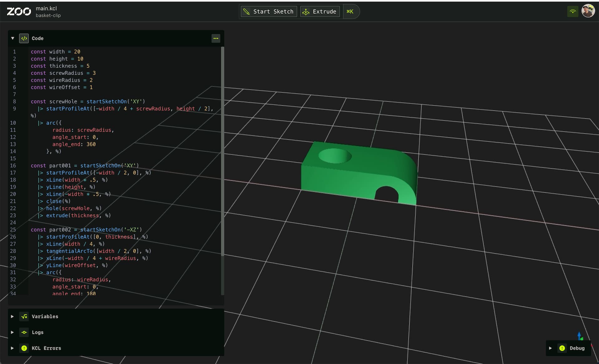
Task: Click the Debug warning indicator
Action: [562, 348]
